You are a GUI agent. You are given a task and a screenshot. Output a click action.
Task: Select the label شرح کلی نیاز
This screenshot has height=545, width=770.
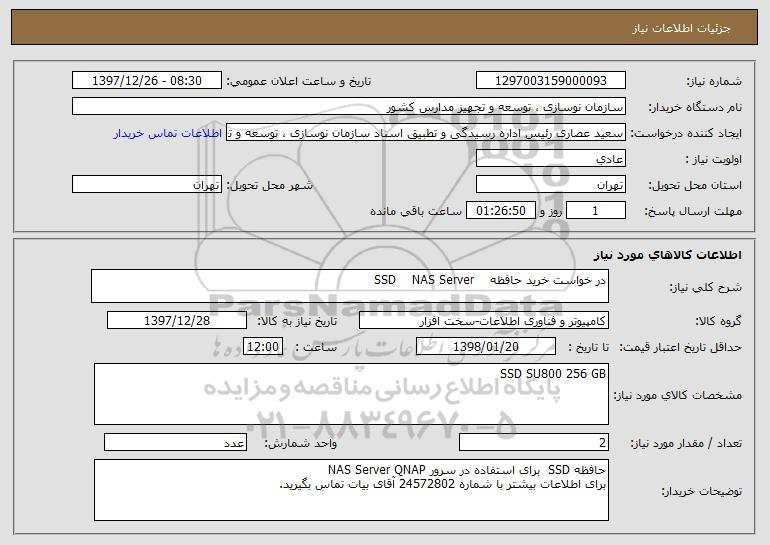pyautogui.click(x=706, y=287)
